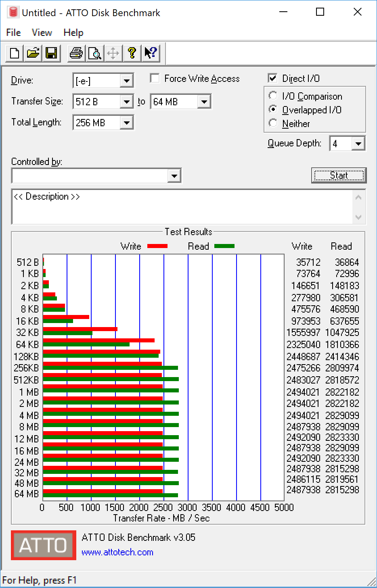This screenshot has height=588, width=377.
Task: Visit the www.attotech.com link
Action: (117, 553)
